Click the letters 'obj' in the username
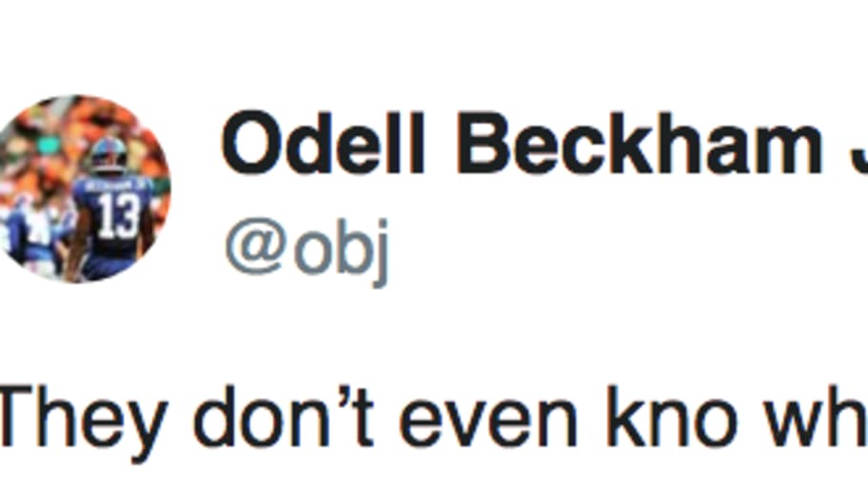The height and width of the screenshot is (491, 868). (x=341, y=254)
